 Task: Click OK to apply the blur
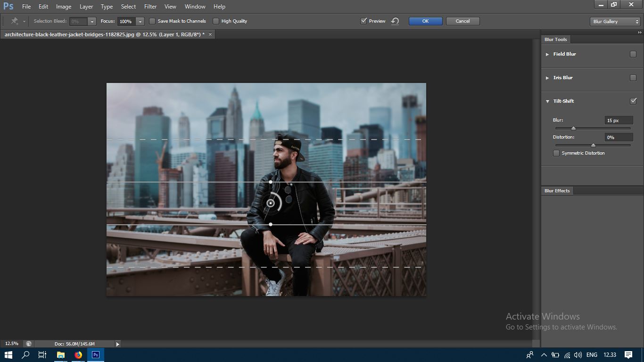coord(425,21)
